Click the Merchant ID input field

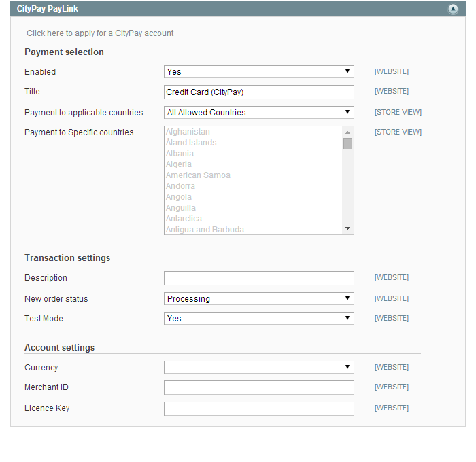click(259, 388)
